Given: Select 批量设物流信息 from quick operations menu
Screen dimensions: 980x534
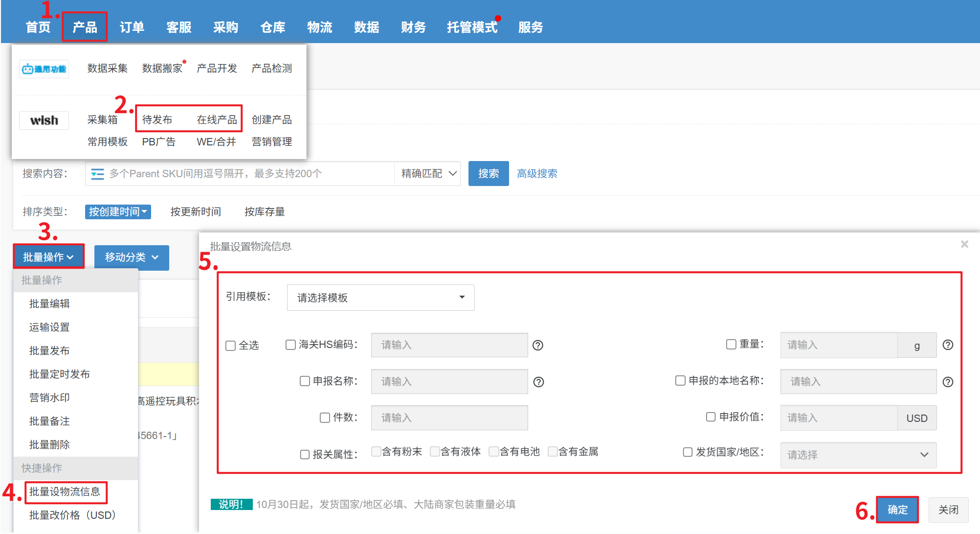Looking at the screenshot, I should point(65,492).
